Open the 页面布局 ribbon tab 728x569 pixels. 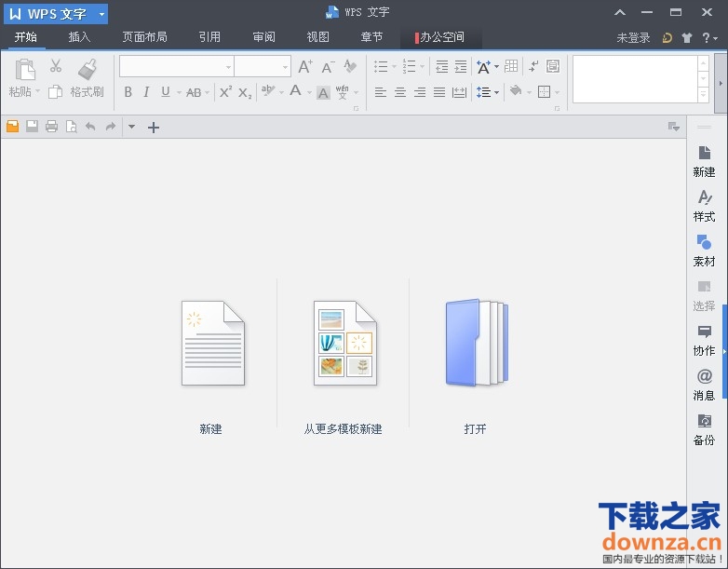[144, 37]
